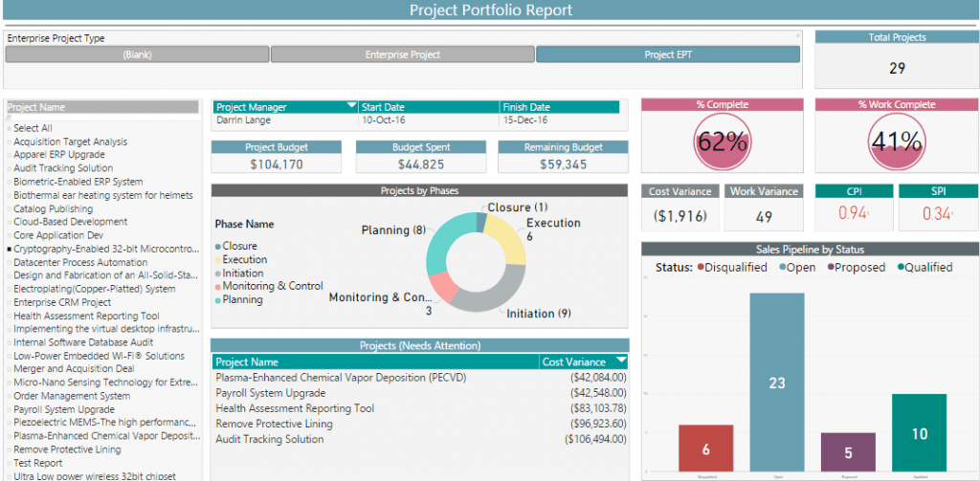Viewport: 980px width, 481px height.
Task: Click the Project Name slicer header
Action: pyautogui.click(x=102, y=107)
